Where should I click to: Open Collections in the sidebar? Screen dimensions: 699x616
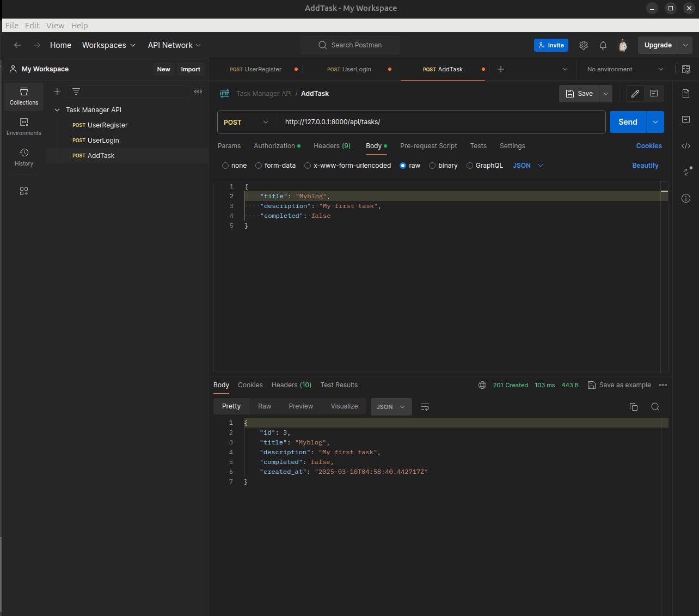pos(24,96)
